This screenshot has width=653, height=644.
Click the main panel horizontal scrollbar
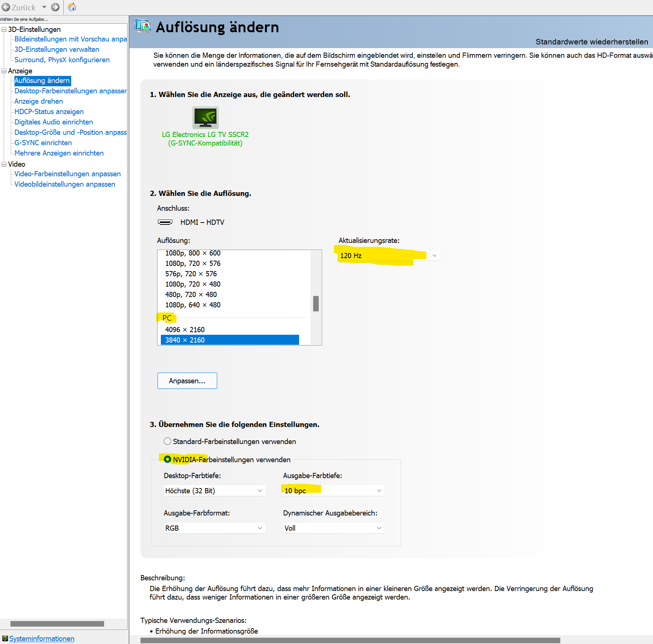point(350,640)
